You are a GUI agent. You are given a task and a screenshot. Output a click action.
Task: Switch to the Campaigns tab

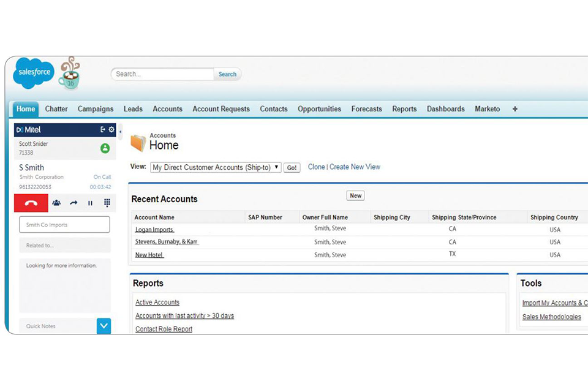pos(96,109)
